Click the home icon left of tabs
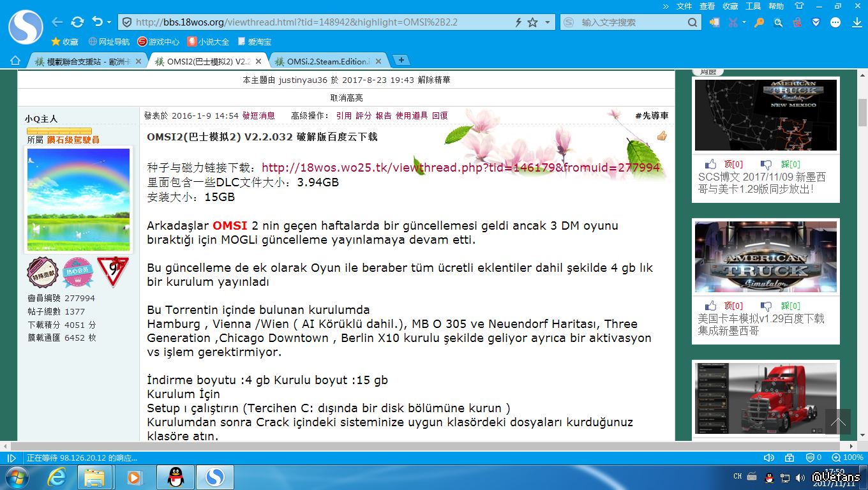This screenshot has height=490, width=868. click(x=15, y=61)
